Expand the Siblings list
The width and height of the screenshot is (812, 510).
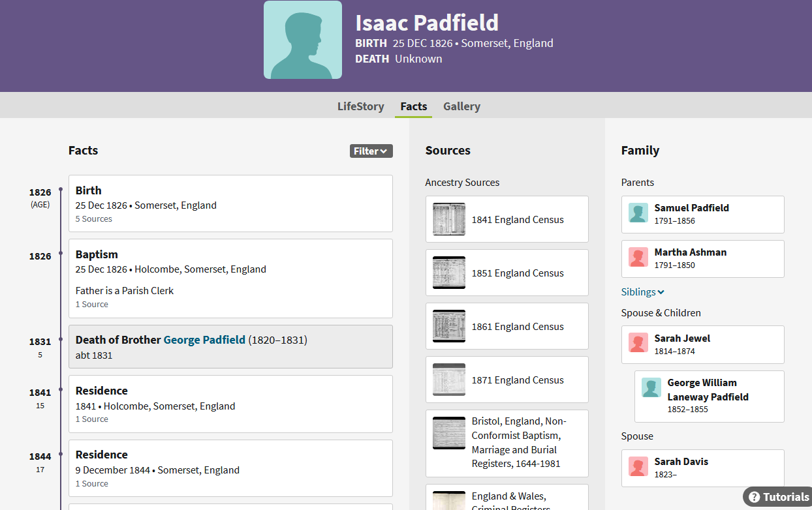tap(642, 292)
